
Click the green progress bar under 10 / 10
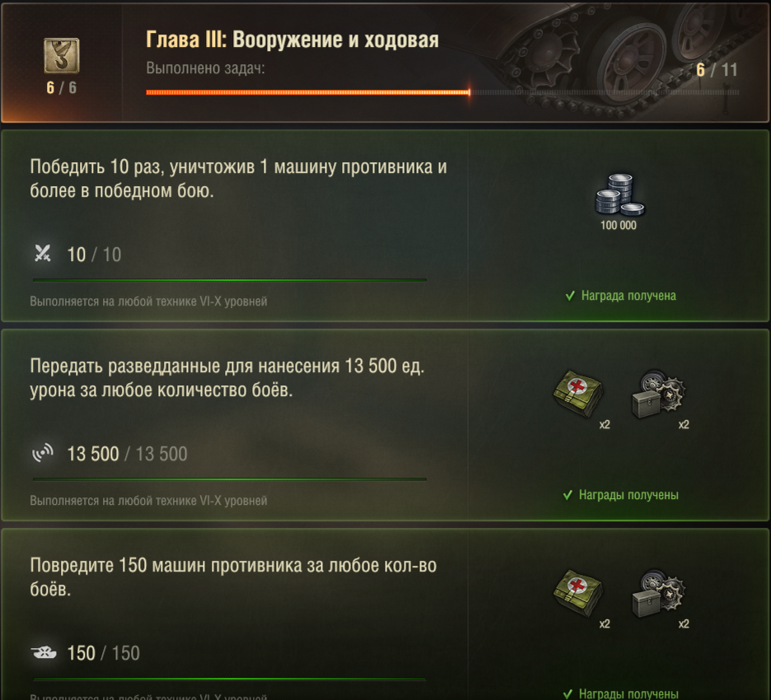point(230,280)
